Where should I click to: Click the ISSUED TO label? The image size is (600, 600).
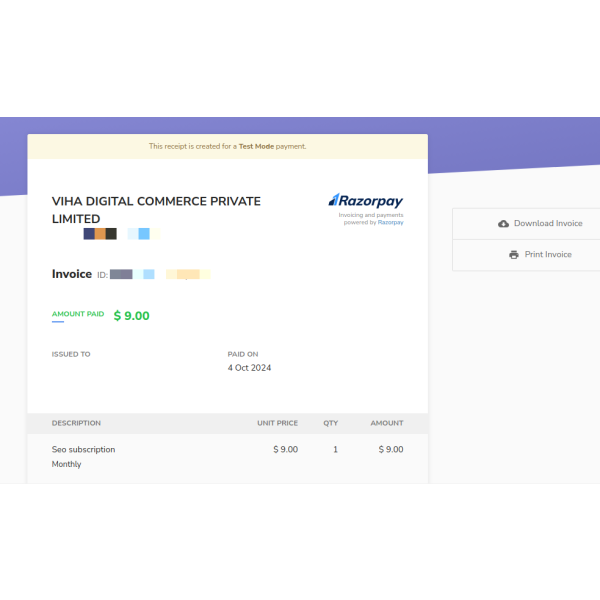click(x=71, y=354)
